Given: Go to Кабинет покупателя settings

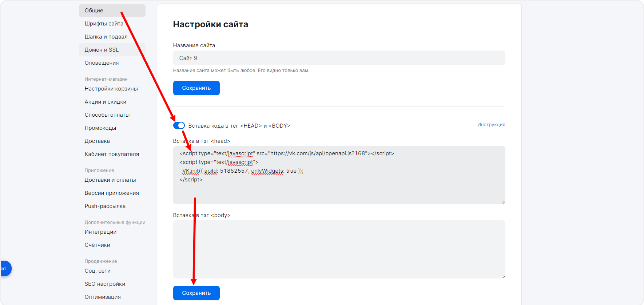Looking at the screenshot, I should 112,154.
